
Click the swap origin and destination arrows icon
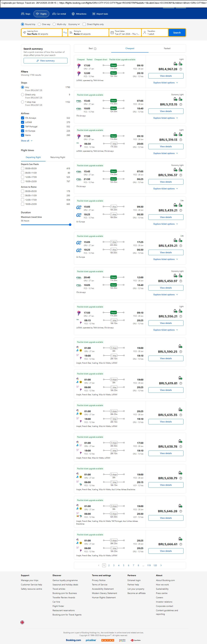(x=65, y=33)
